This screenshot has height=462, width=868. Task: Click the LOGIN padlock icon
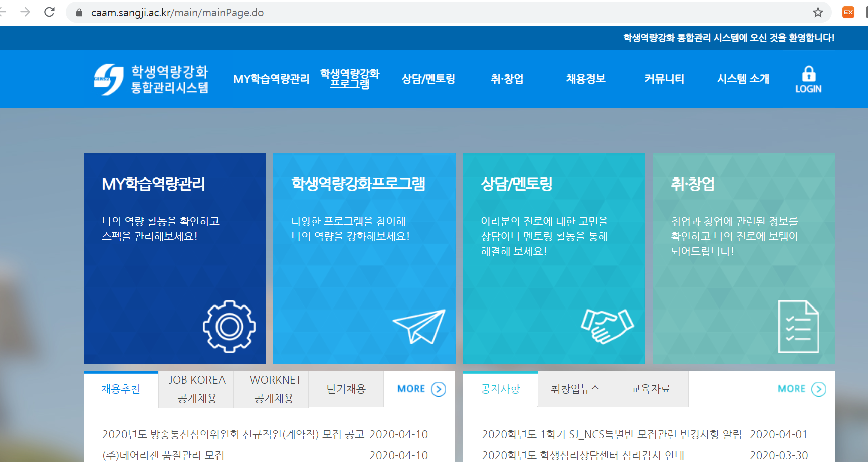coord(808,74)
